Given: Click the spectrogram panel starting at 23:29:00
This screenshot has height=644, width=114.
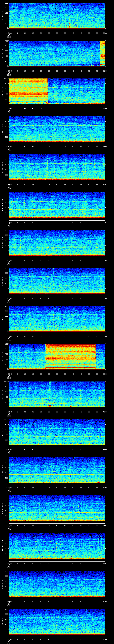Looking at the screenshot, I should (57, 16).
